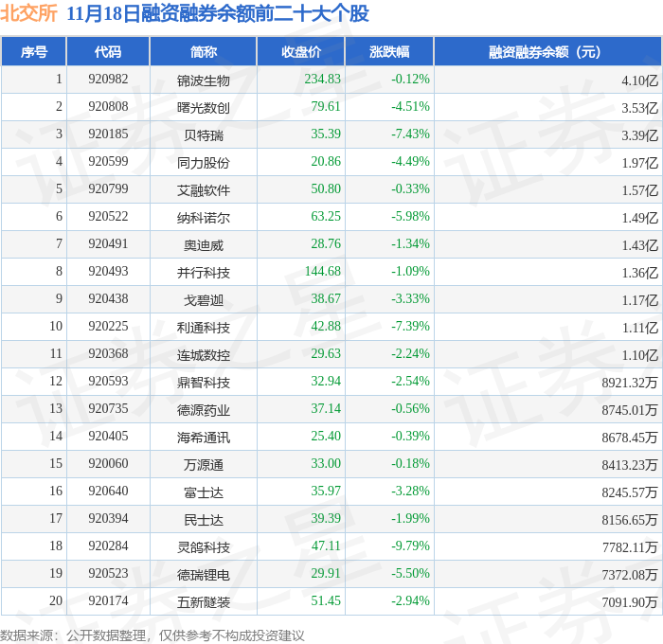Image resolution: width=663 pixels, height=644 pixels.
Task: Click the 序号 column header
Action: [x=34, y=51]
